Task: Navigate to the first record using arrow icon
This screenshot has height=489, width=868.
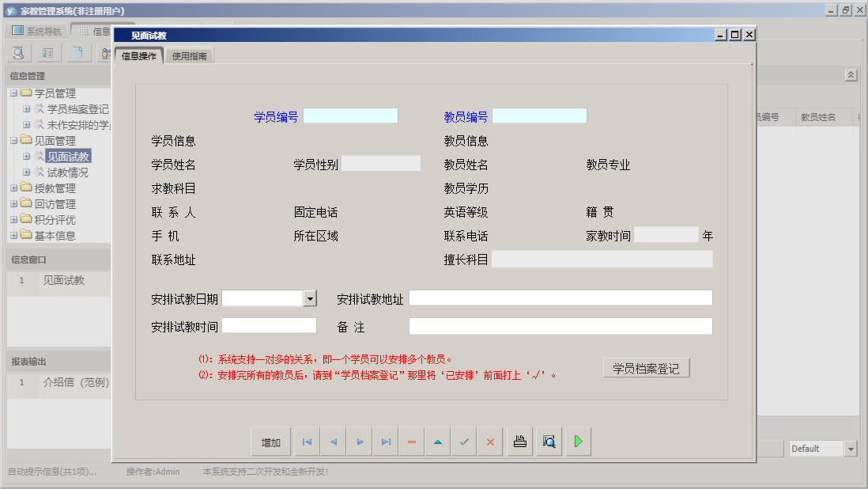Action: [307, 442]
